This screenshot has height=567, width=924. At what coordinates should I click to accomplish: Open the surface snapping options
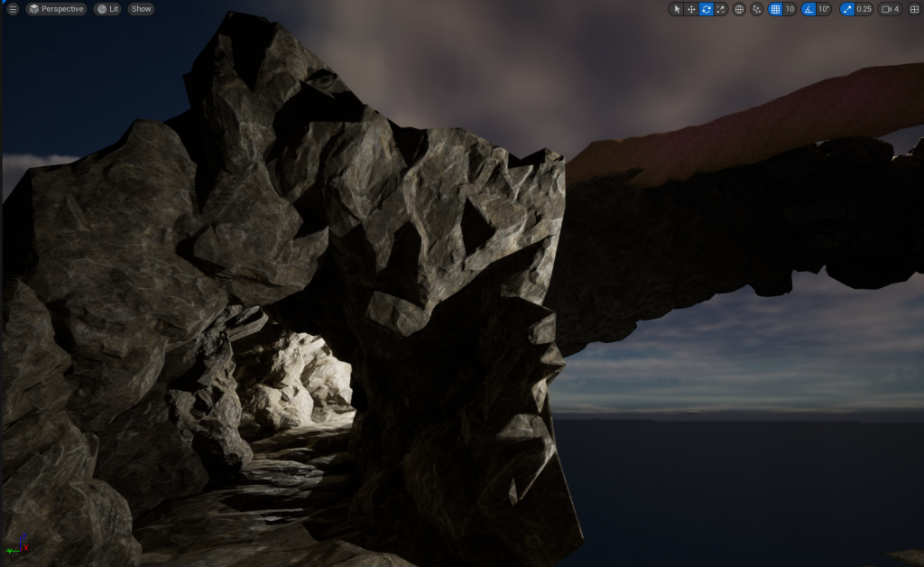click(756, 9)
